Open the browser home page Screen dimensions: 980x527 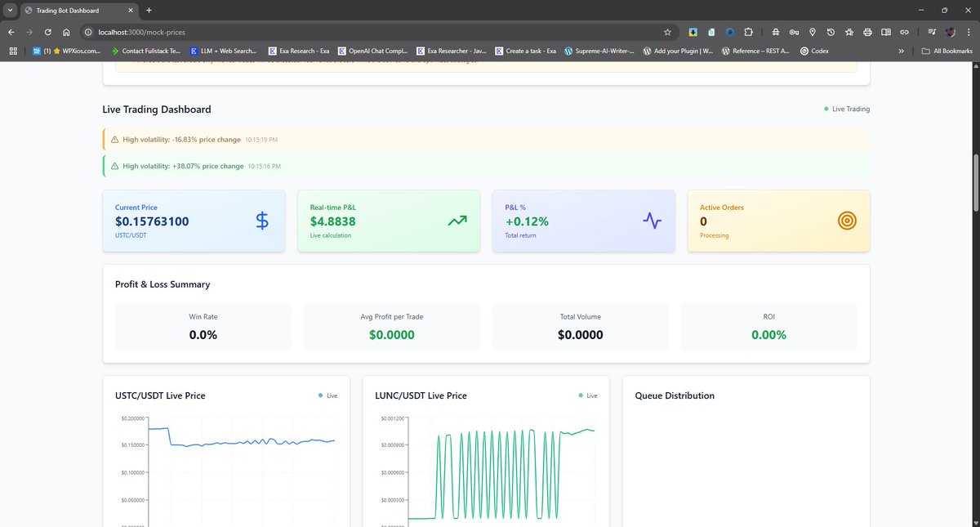pyautogui.click(x=67, y=32)
